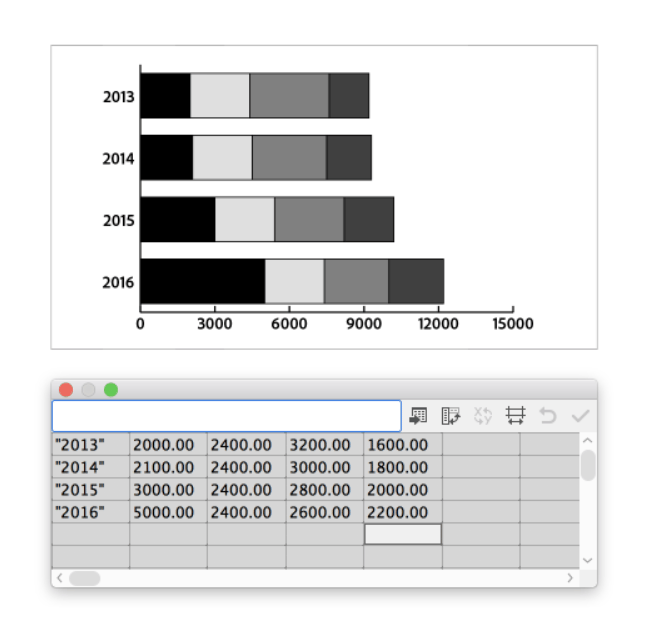The image size is (658, 629).
Task: Select the light gray segment of 2013 bar
Action: [219, 96]
